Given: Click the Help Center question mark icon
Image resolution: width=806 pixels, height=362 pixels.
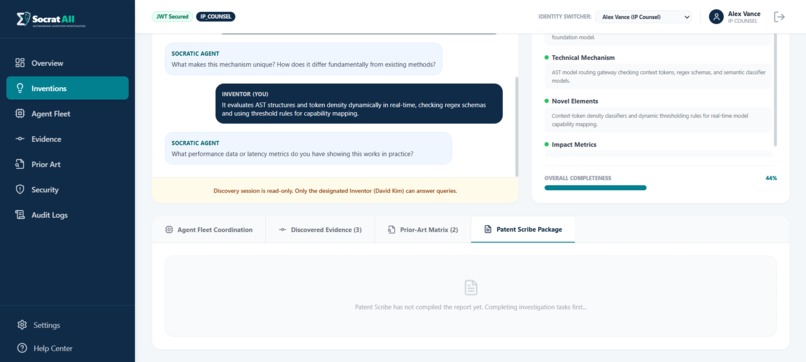Looking at the screenshot, I should coord(22,348).
